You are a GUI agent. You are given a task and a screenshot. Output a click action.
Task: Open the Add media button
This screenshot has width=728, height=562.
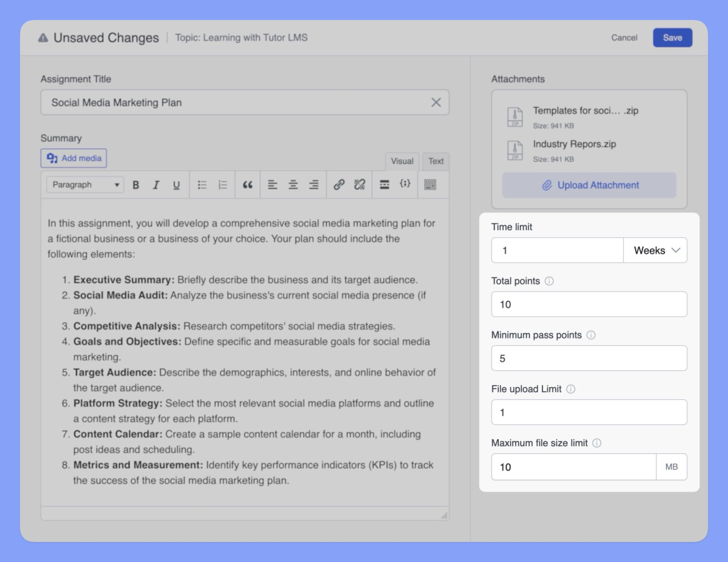(x=74, y=158)
